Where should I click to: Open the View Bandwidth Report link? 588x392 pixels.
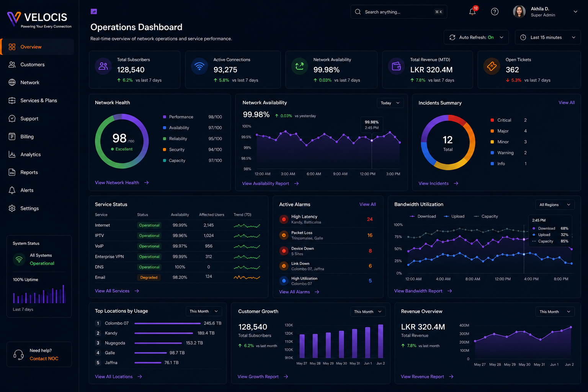click(x=423, y=291)
